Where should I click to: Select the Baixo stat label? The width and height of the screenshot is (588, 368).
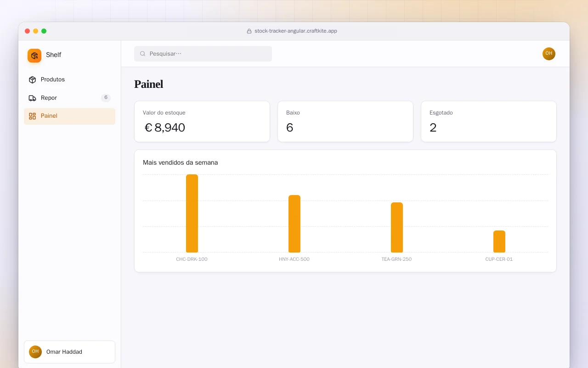tap(293, 113)
